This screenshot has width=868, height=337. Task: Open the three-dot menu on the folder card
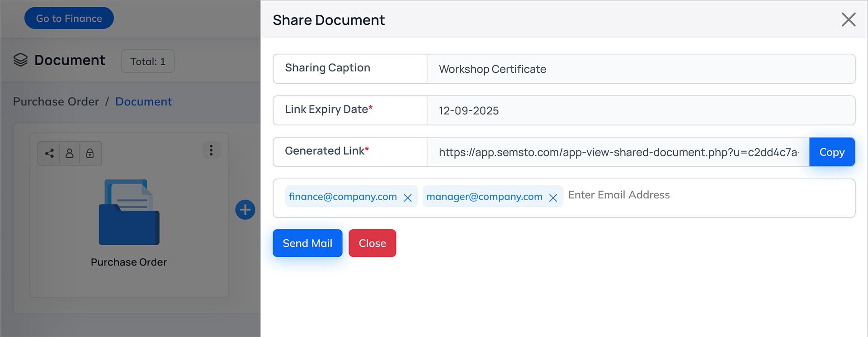coord(211,150)
